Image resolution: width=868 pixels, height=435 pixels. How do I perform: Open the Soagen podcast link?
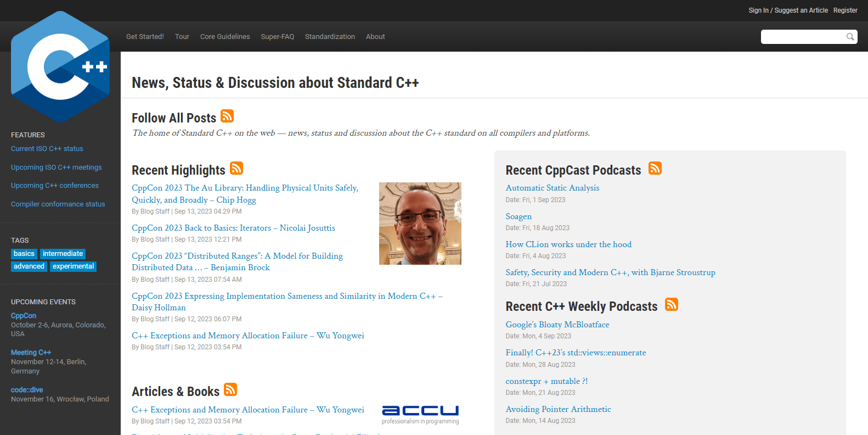[x=518, y=216]
